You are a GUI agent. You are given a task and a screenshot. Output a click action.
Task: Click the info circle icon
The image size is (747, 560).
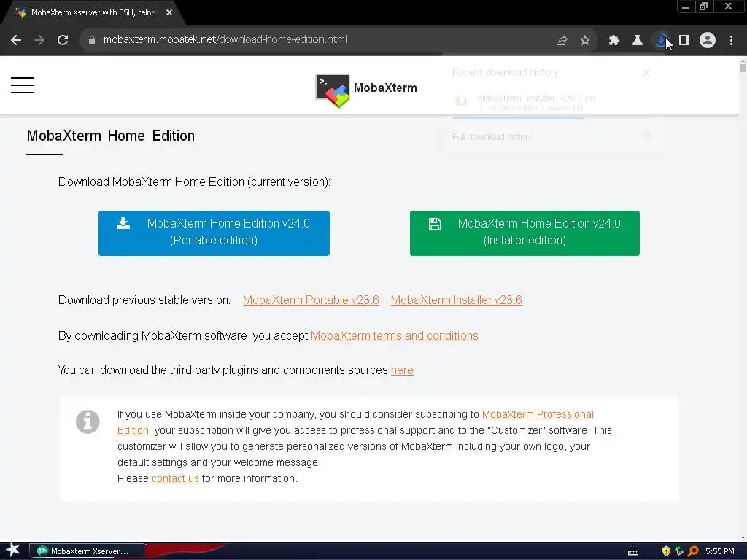point(88,422)
